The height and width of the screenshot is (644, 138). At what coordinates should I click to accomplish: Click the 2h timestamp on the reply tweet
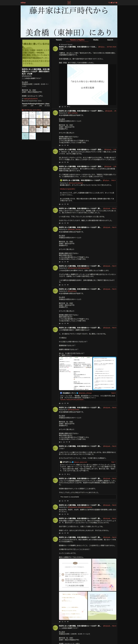[115, 111]
